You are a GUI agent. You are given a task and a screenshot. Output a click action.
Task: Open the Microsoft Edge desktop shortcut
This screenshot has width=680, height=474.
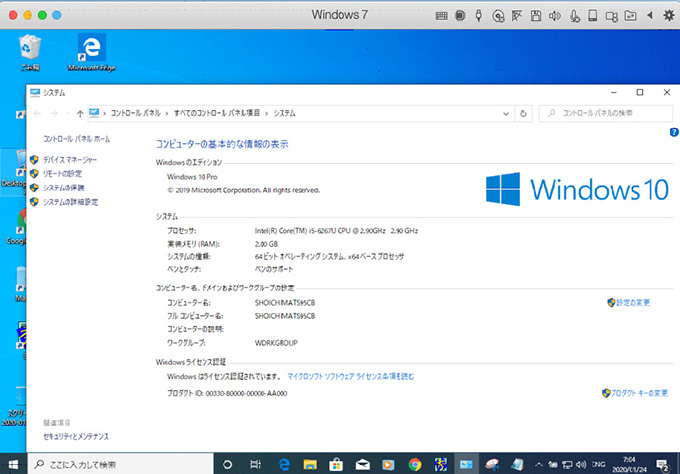coord(92,52)
